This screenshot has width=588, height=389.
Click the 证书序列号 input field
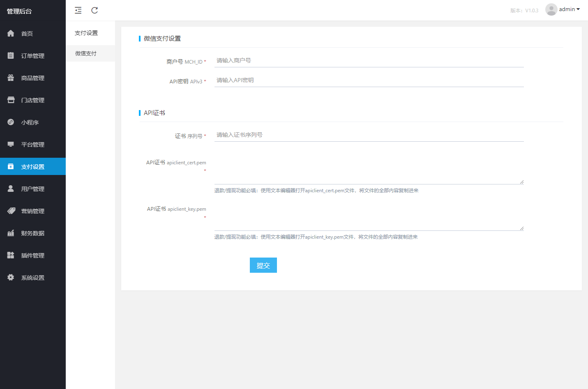pyautogui.click(x=369, y=135)
